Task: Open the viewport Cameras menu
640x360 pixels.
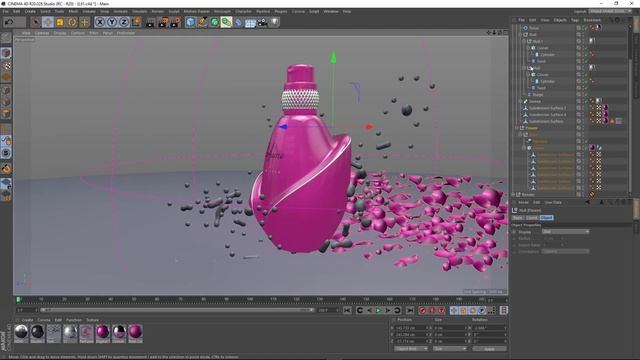Action: pos(42,33)
